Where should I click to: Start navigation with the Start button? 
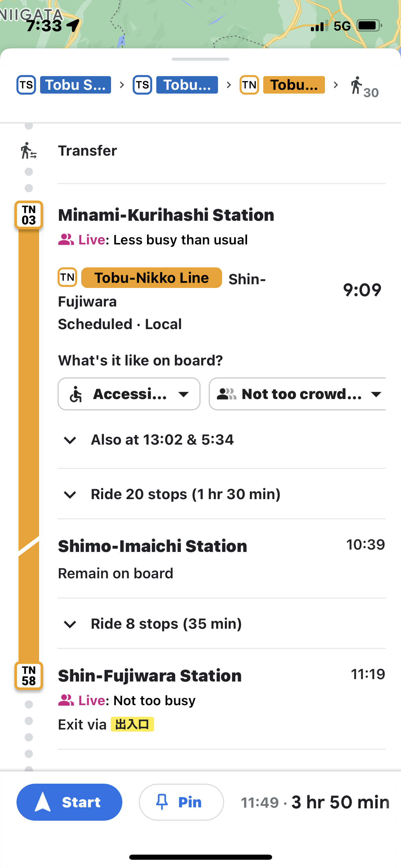pyautogui.click(x=69, y=802)
